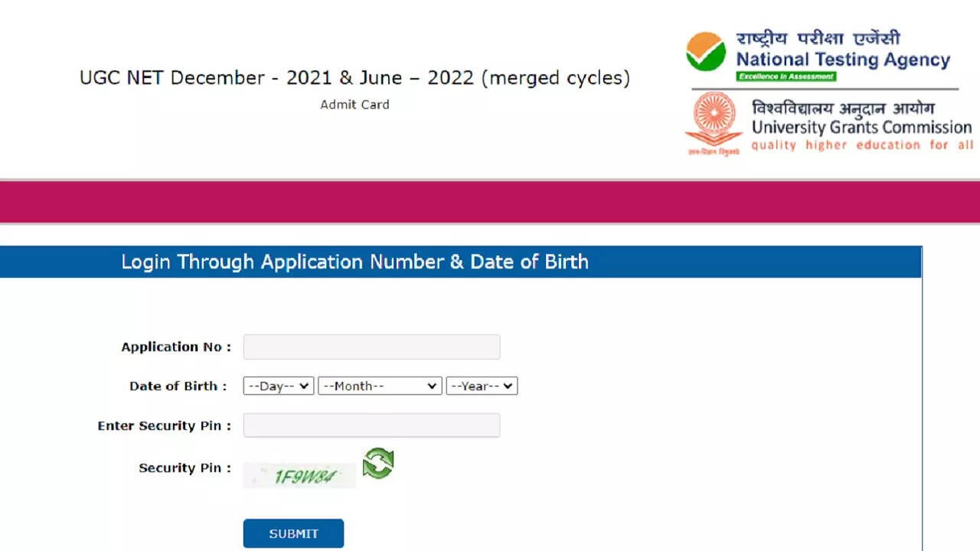Click the 'Login Through Application Number' header
The height and width of the screenshot is (551, 980).
[x=354, y=262]
